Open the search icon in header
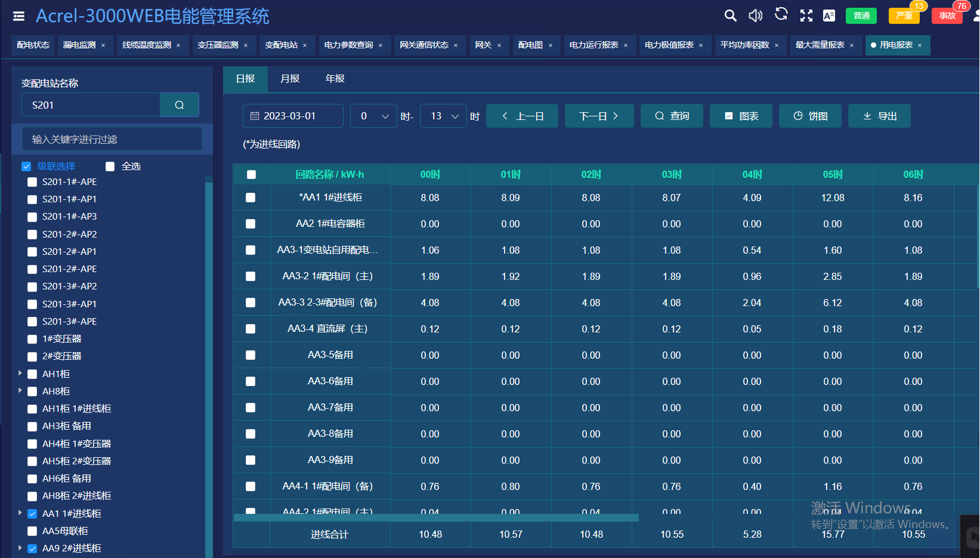Viewport: 980px width, 558px height. coord(730,16)
